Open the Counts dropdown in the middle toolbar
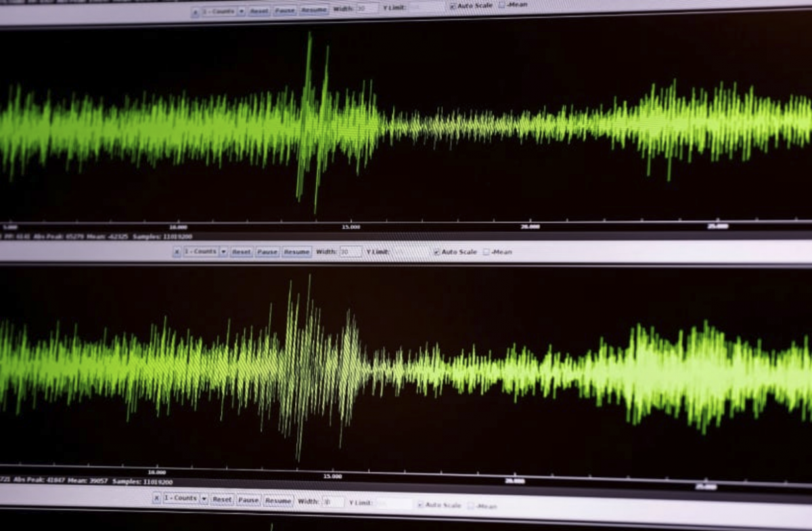Image resolution: width=812 pixels, height=531 pixels. pyautogui.click(x=205, y=252)
